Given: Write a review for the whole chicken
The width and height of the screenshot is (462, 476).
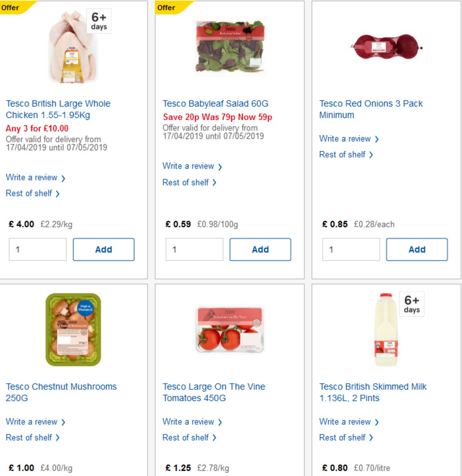Looking at the screenshot, I should tap(32, 178).
